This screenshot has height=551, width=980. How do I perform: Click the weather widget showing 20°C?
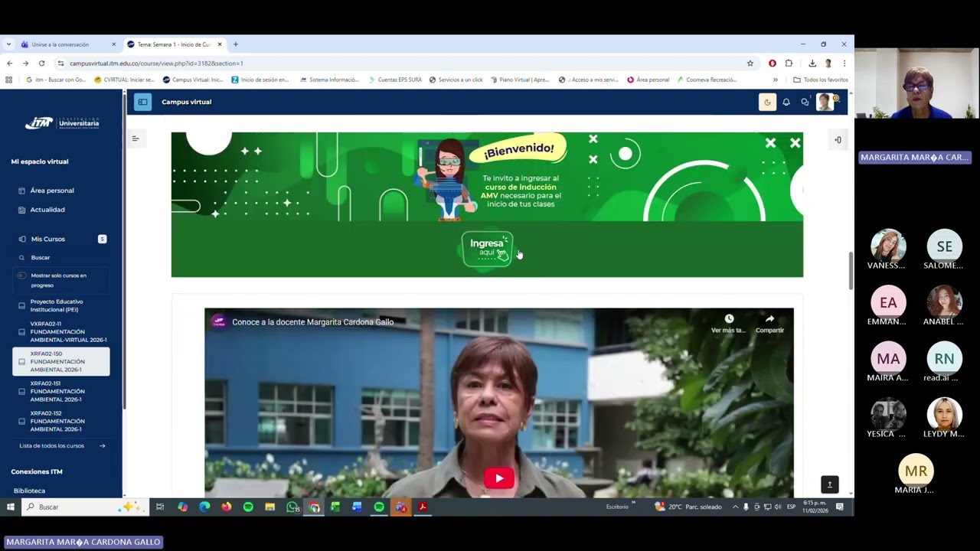pyautogui.click(x=688, y=507)
